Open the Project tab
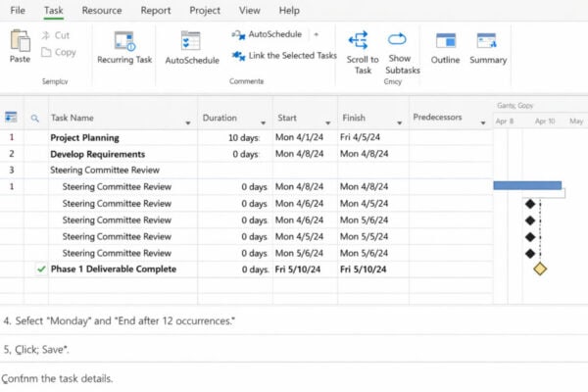588x392 pixels. (x=205, y=11)
